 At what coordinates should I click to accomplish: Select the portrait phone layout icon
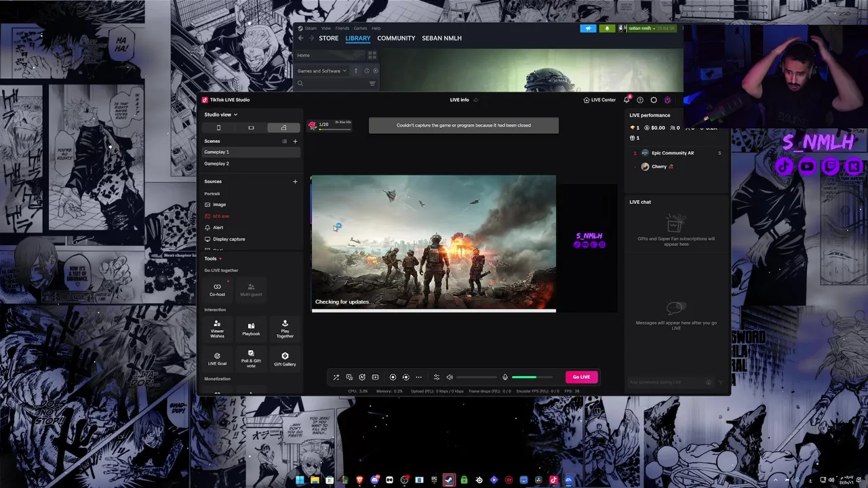pyautogui.click(x=218, y=127)
